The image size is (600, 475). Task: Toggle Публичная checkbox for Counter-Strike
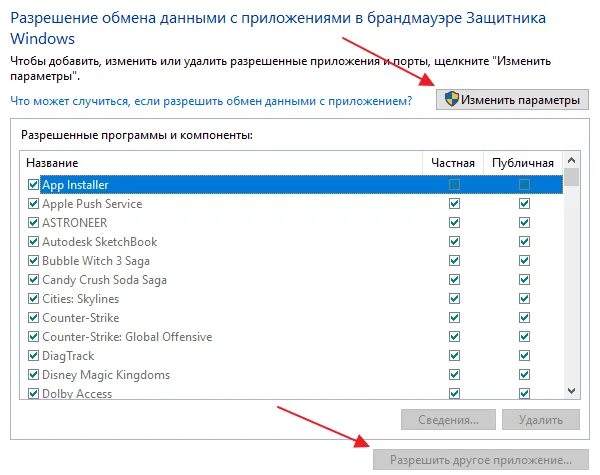pos(524,318)
